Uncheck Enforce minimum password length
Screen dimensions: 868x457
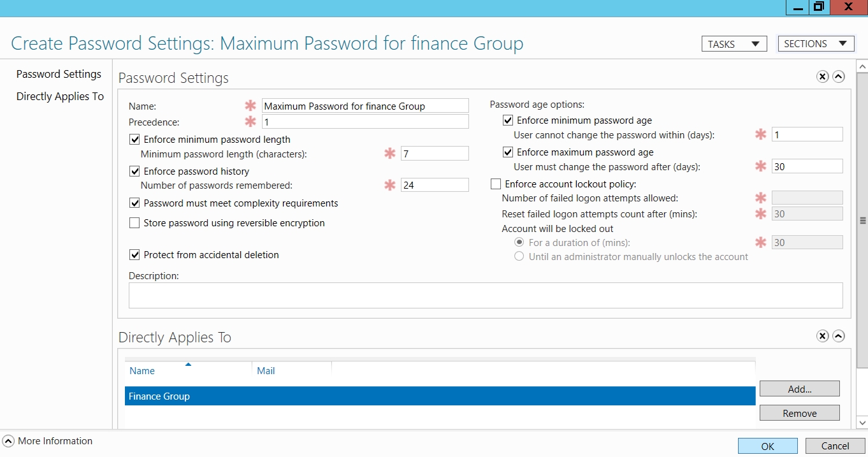tap(134, 140)
